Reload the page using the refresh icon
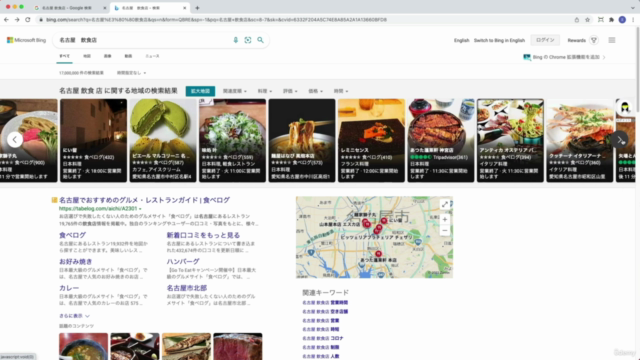640x360 pixels. point(28,19)
